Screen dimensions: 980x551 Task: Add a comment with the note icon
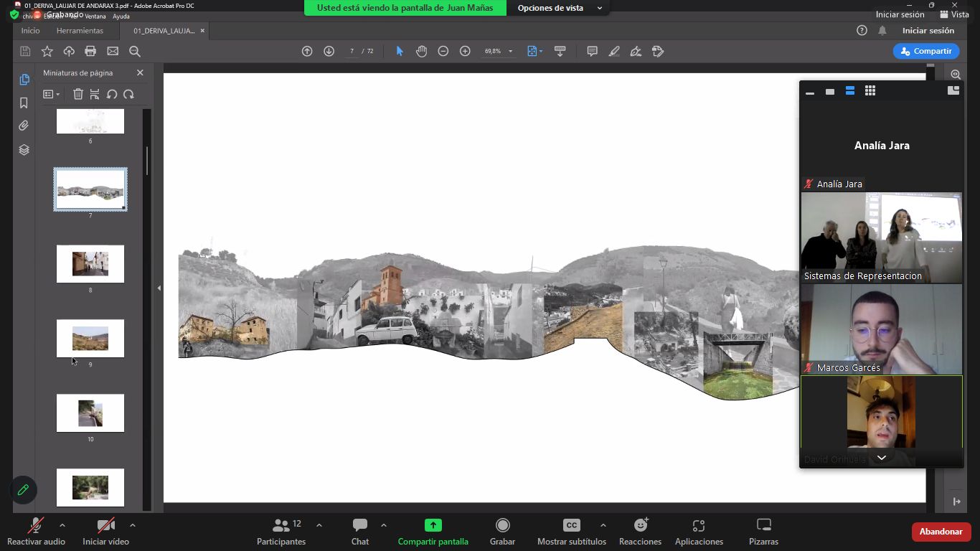[x=592, y=51]
